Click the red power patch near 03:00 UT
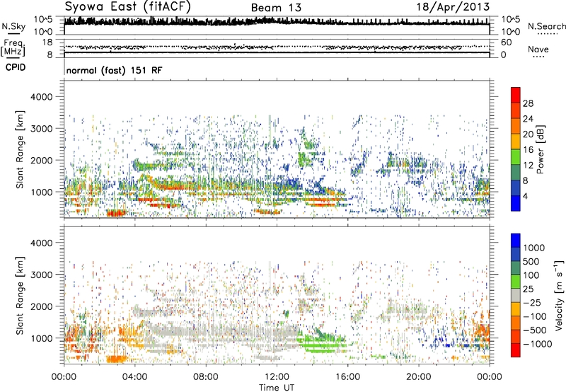This screenshot has height=392, width=566. click(x=117, y=213)
